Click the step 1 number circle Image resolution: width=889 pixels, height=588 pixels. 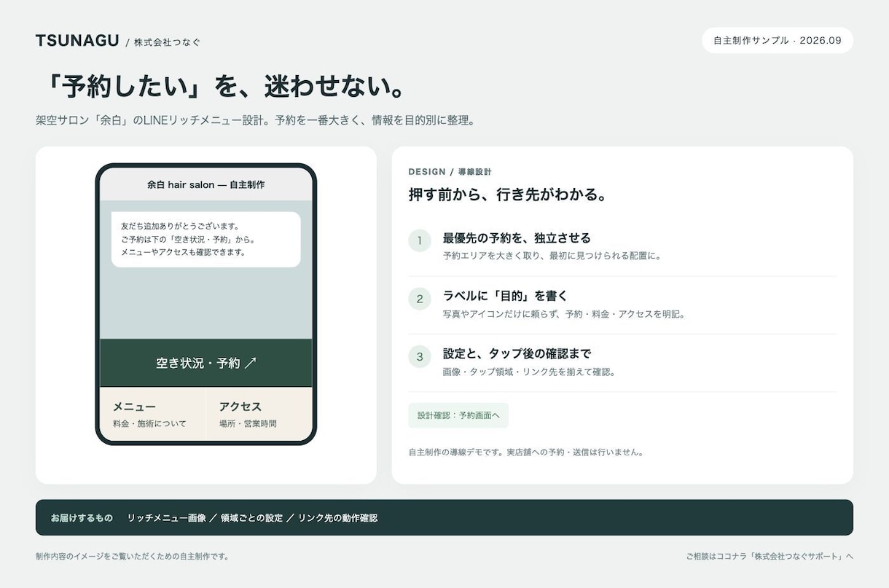(420, 240)
